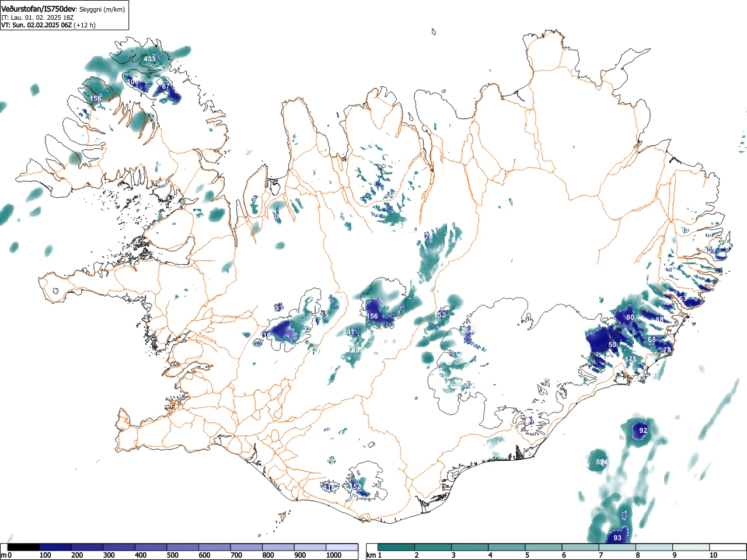Click the '145' visibility value label
The width and height of the screenshot is (747, 560).
[x=630, y=359]
